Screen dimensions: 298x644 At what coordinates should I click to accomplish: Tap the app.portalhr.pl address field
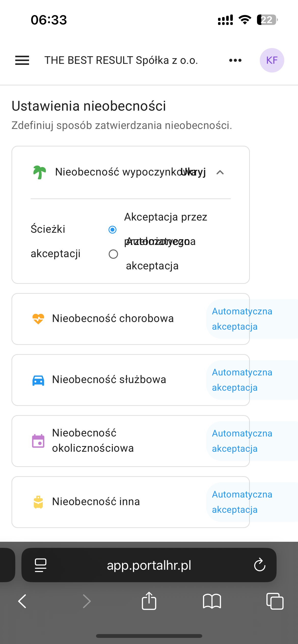(149, 565)
